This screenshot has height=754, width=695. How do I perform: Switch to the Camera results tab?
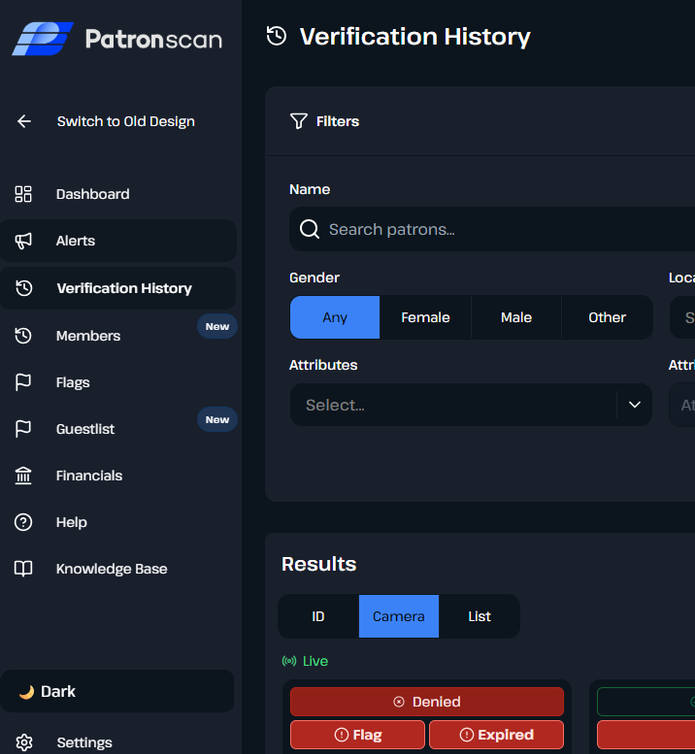click(x=399, y=616)
